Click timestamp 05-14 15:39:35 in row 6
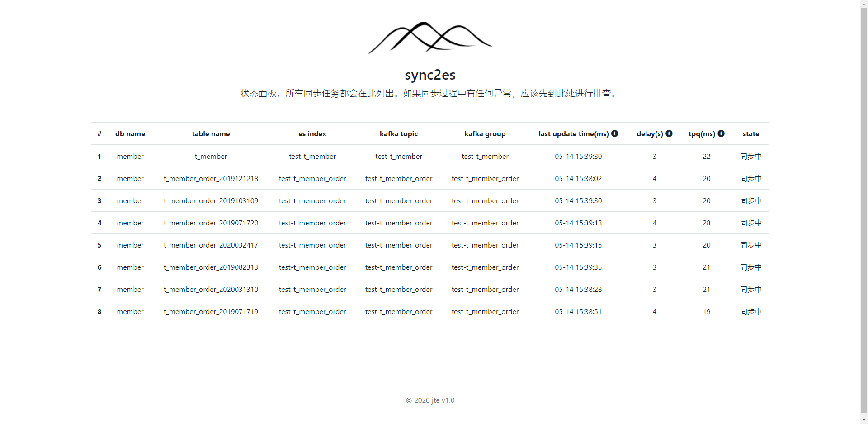 point(578,267)
